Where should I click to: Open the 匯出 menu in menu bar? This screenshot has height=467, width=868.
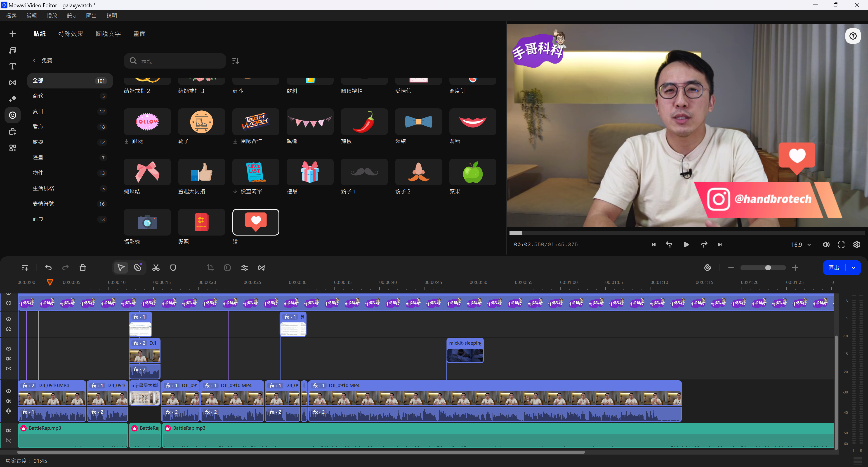[91, 16]
